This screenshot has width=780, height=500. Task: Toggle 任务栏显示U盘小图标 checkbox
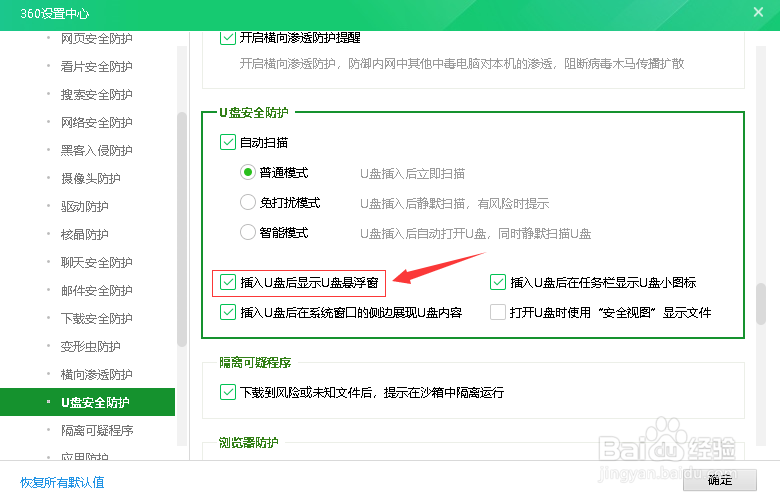click(x=498, y=282)
